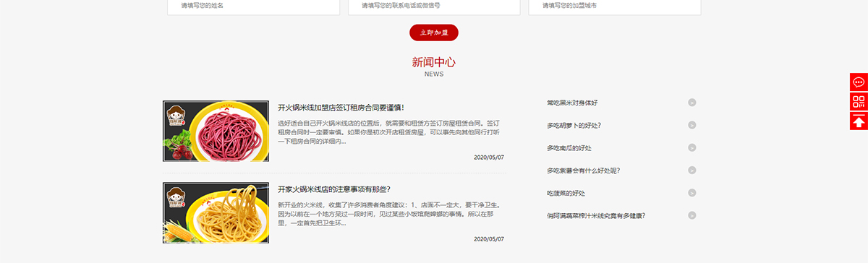Screen dimensions: 868x263
Task: Show the QR code icon
Action: (x=859, y=101)
